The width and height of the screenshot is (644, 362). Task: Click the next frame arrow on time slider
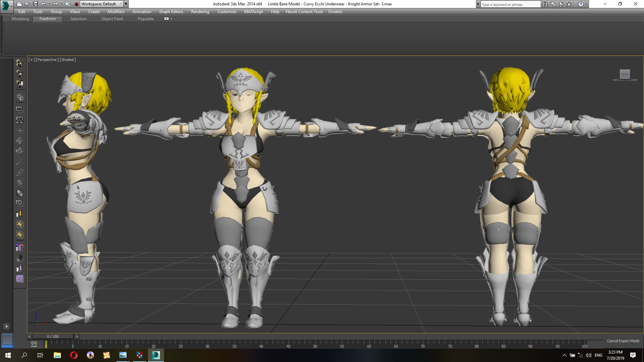(x=76, y=337)
